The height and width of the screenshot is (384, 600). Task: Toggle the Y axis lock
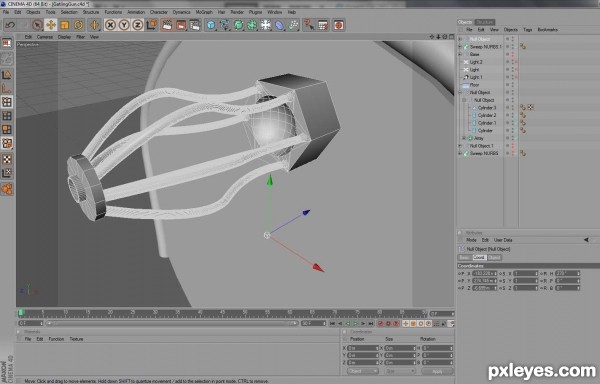[124, 25]
